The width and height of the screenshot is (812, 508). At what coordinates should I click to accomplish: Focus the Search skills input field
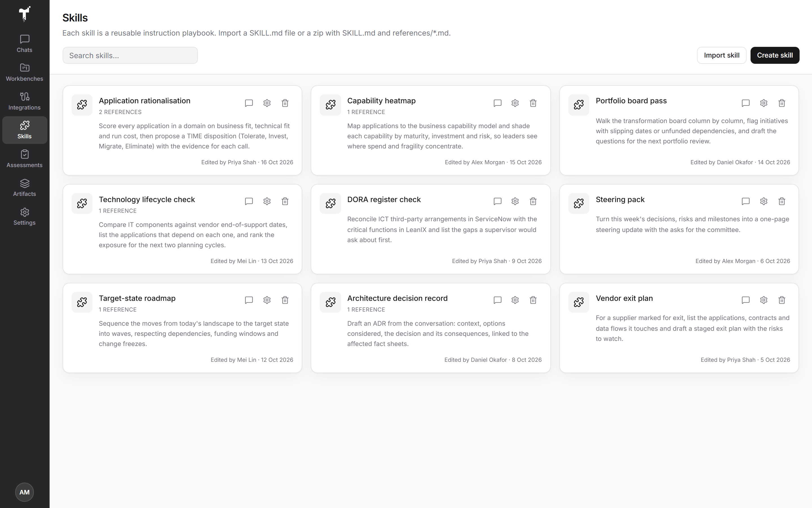coord(130,55)
